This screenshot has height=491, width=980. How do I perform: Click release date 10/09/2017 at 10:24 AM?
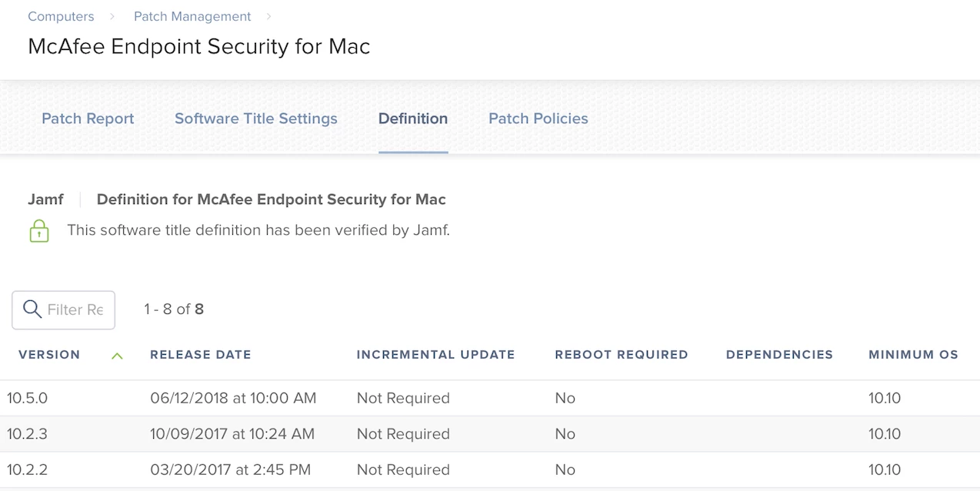[x=232, y=434]
